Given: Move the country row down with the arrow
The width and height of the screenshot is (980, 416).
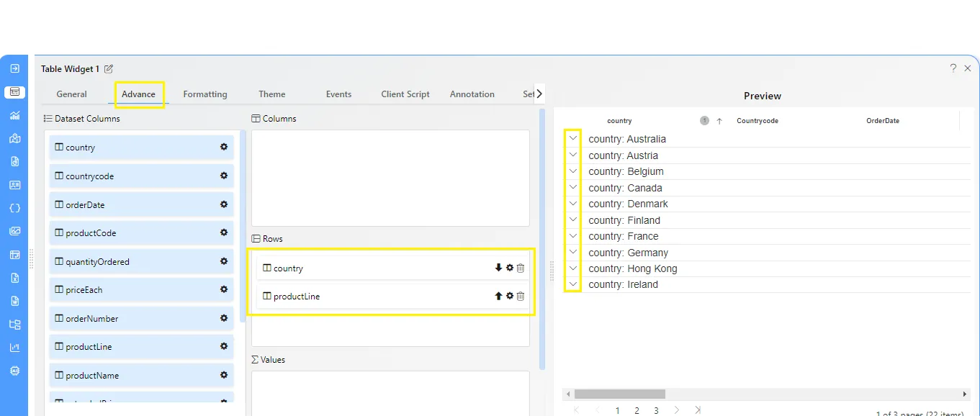Looking at the screenshot, I should click(498, 268).
